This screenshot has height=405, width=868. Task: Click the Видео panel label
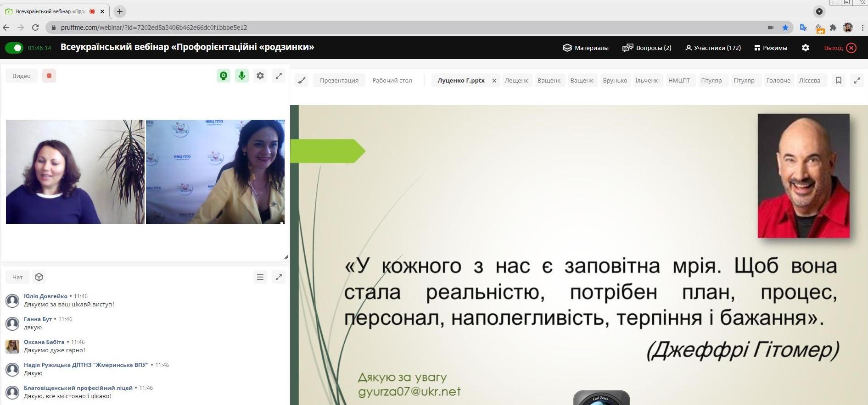pos(22,76)
